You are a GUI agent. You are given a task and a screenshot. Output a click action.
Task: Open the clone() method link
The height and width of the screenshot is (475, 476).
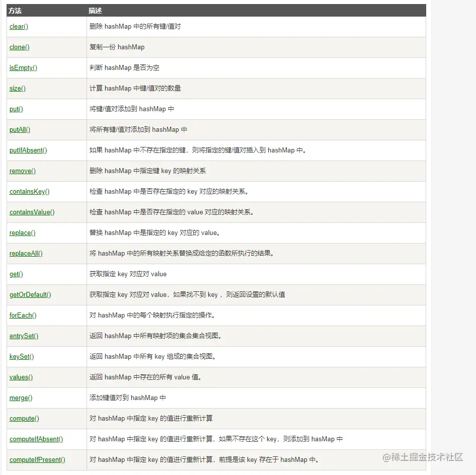pos(20,47)
